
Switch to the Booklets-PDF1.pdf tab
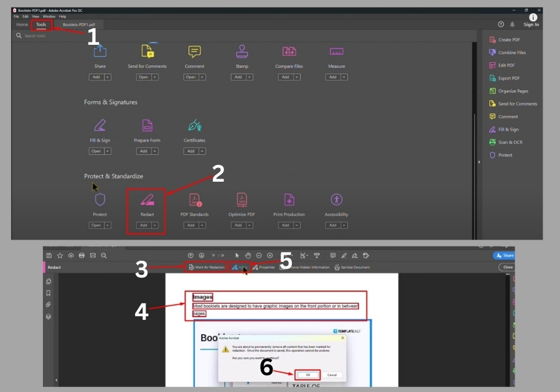click(79, 25)
